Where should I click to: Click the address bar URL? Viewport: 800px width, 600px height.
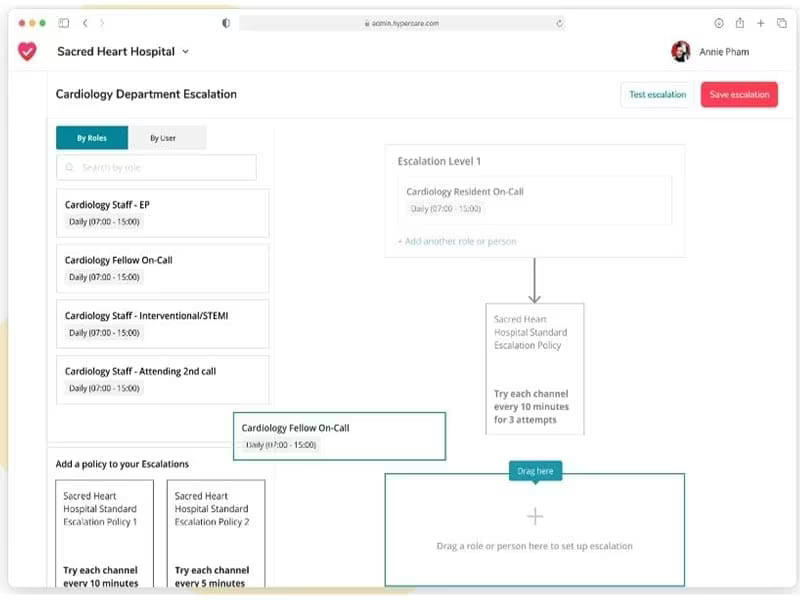pos(402,23)
